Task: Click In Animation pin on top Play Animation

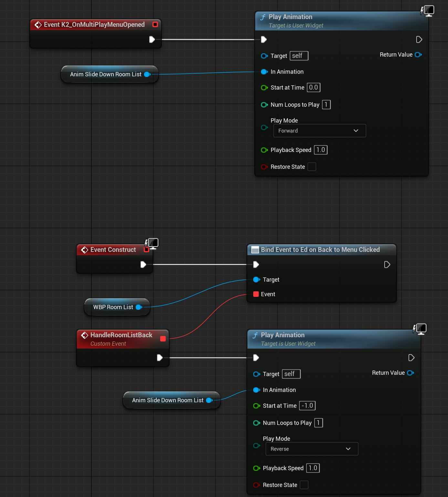Action: click(264, 72)
